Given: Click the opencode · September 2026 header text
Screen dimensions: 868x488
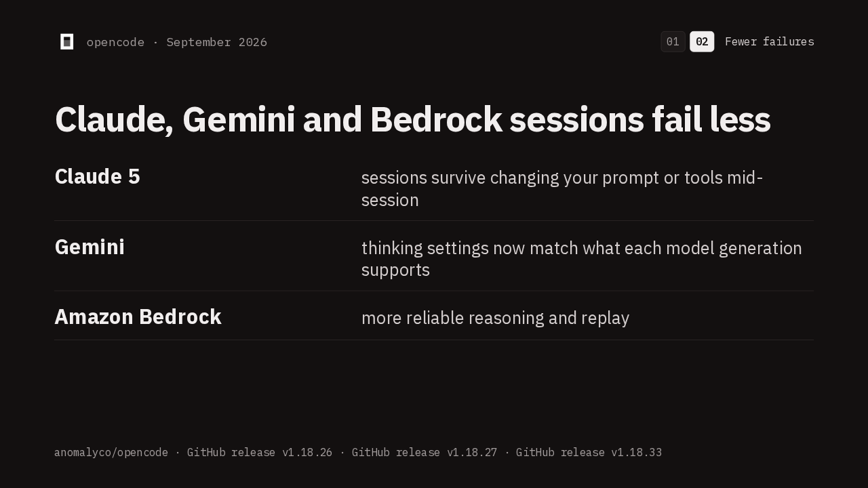Looking at the screenshot, I should (177, 42).
